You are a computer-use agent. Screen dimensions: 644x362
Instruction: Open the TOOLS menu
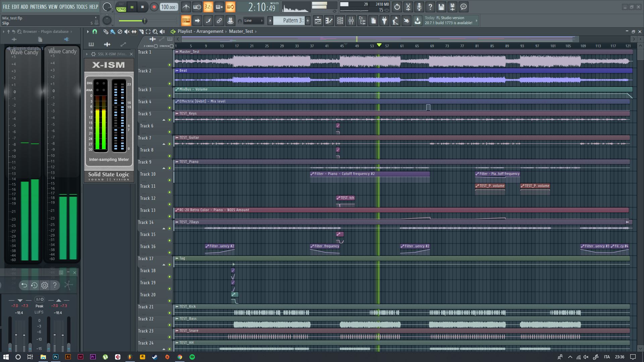click(82, 7)
